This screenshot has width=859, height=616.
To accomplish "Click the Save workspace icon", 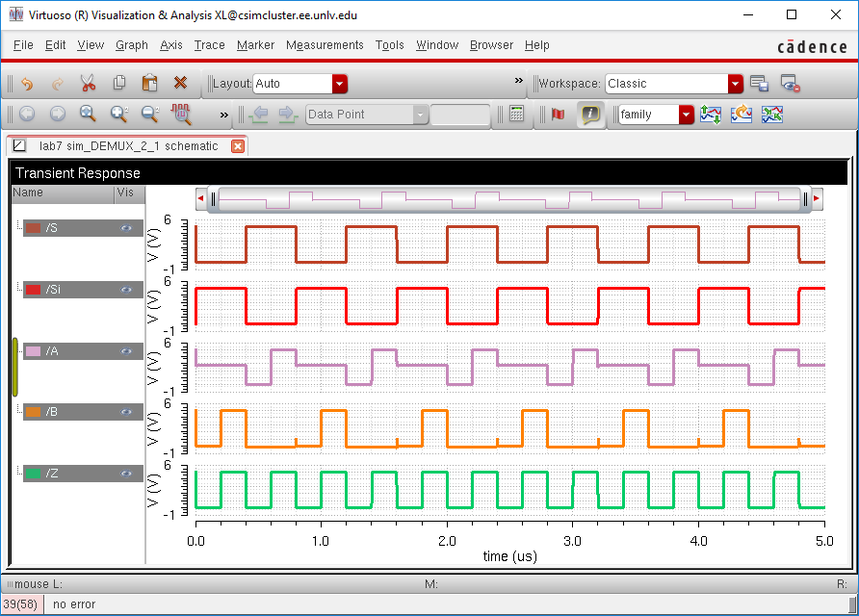I will point(759,84).
